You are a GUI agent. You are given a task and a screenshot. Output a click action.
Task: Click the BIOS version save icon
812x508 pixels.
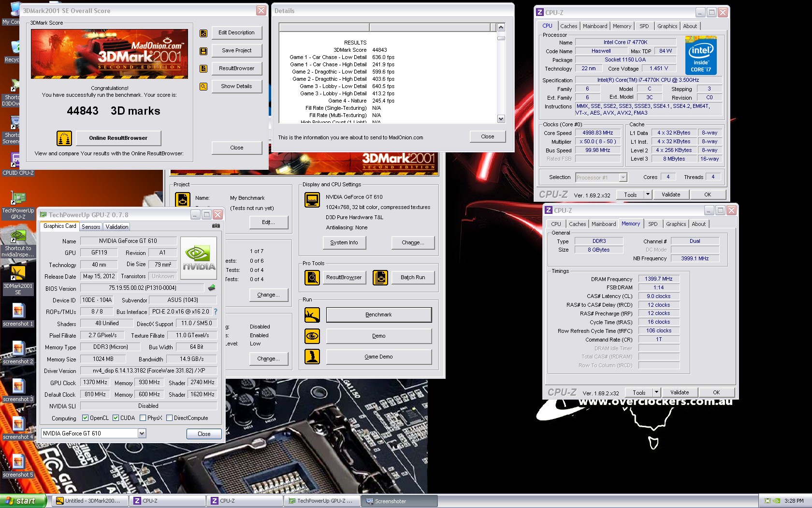[212, 288]
